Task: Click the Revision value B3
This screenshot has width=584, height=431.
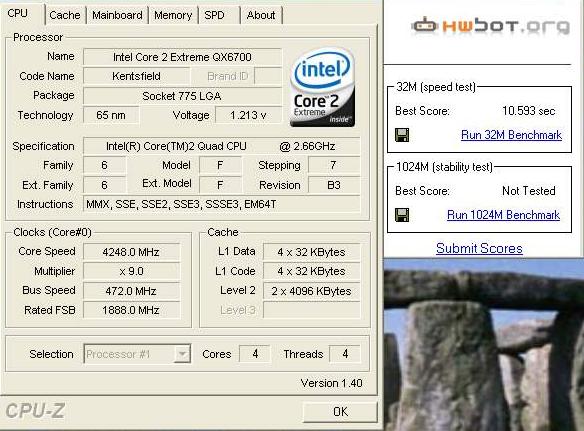Action: [x=334, y=185]
